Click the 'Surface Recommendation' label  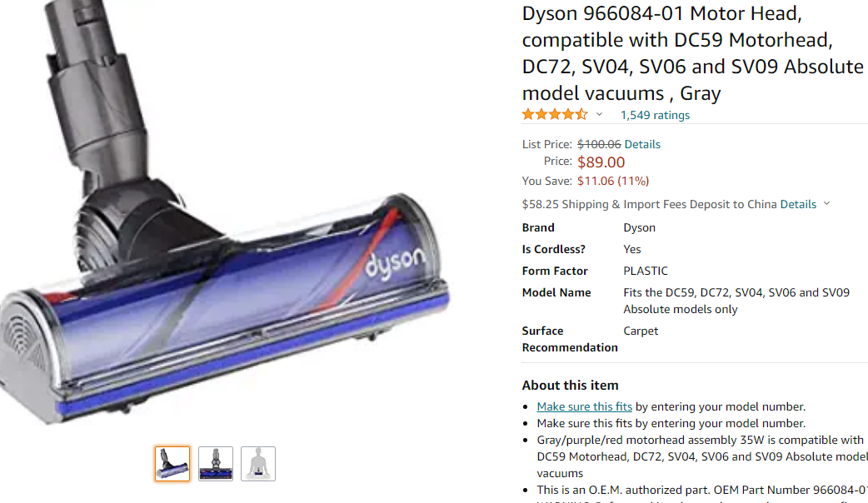(x=570, y=339)
